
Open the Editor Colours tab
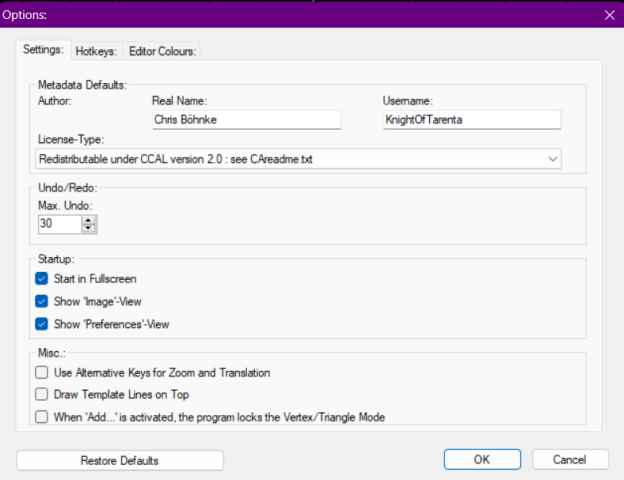point(162,51)
